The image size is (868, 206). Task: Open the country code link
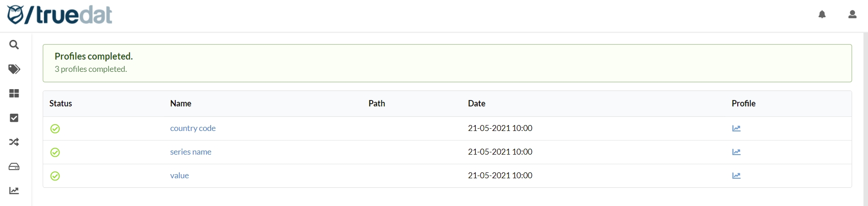(x=192, y=128)
